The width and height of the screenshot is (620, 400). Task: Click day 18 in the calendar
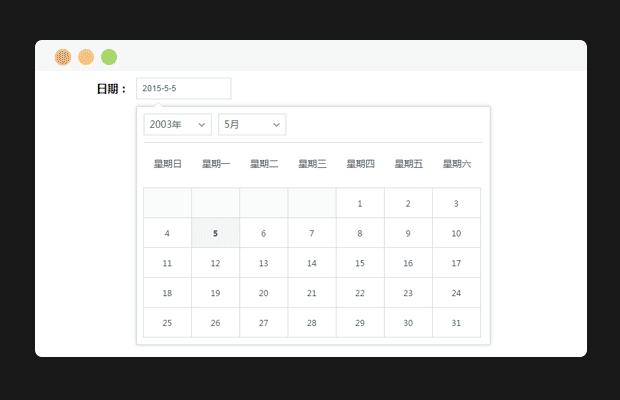[167, 293]
